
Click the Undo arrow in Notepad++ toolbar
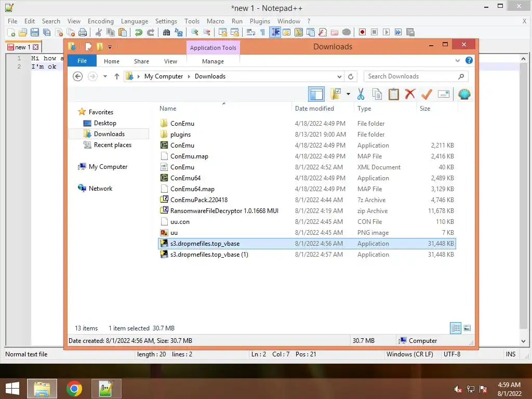pos(138,32)
